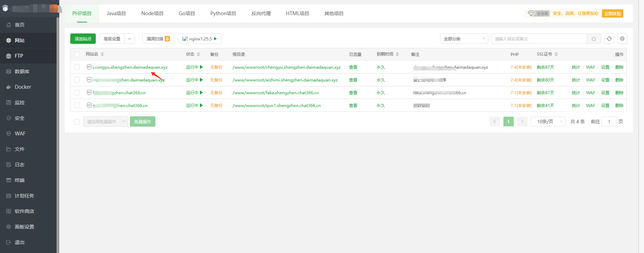Switch to 反向代理 tab
644x253 pixels.
pyautogui.click(x=261, y=13)
